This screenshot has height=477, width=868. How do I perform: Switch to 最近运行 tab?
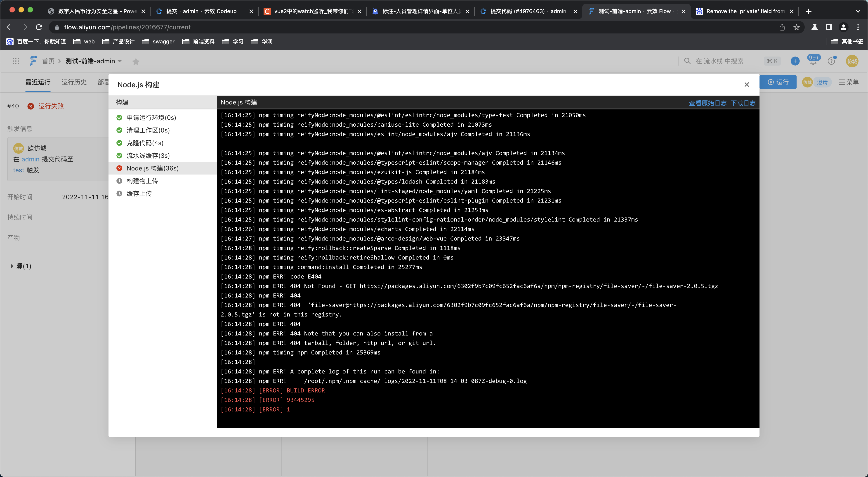[x=38, y=82]
